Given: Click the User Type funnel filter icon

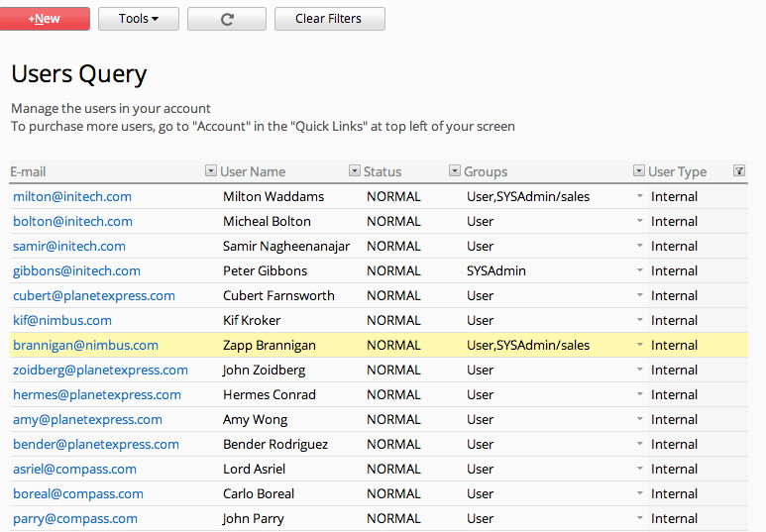Looking at the screenshot, I should 739,170.
